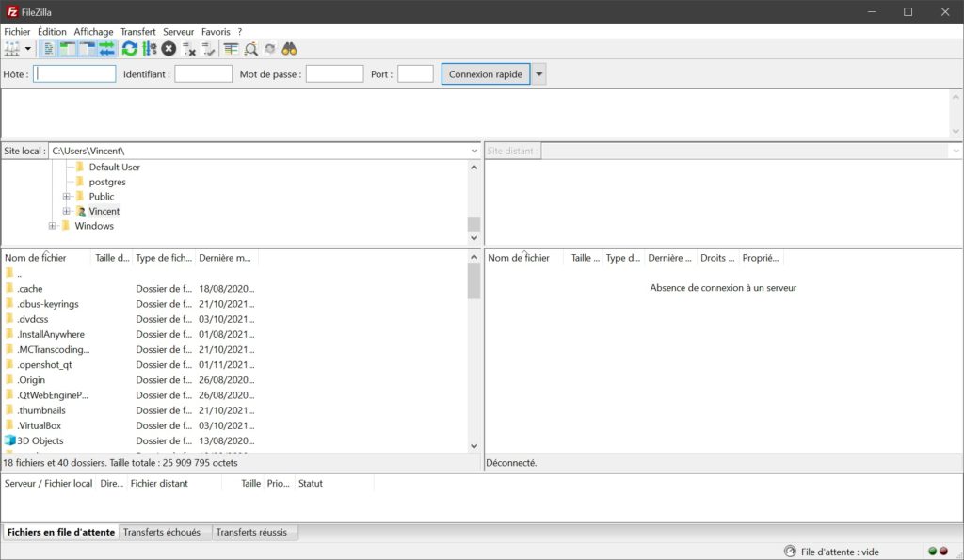Click the Hôte input field

(x=74, y=74)
